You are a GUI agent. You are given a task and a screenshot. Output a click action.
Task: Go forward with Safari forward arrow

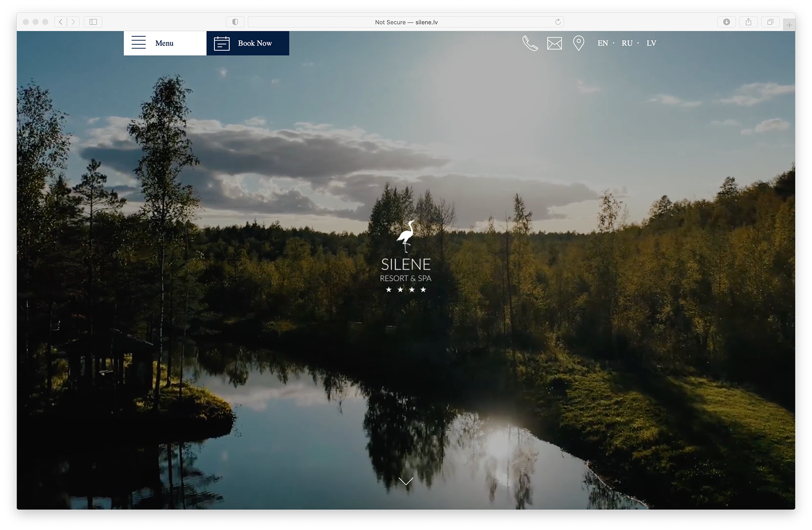click(73, 22)
